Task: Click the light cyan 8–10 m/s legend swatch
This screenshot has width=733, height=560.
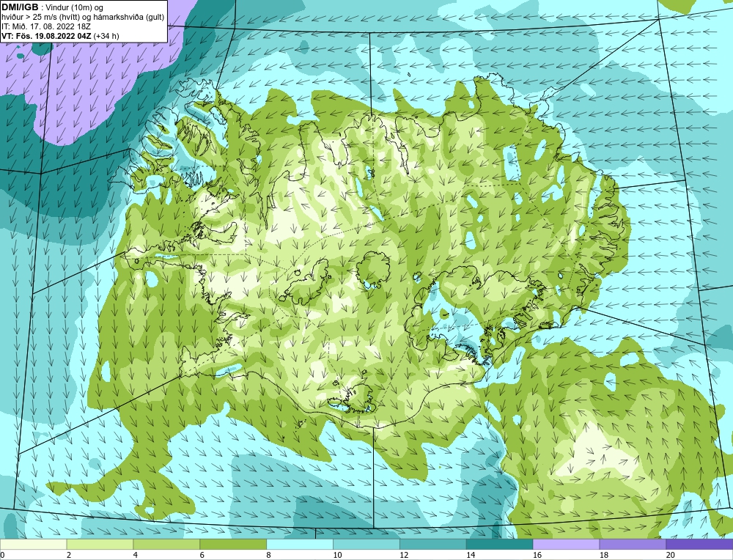Action: [300, 545]
